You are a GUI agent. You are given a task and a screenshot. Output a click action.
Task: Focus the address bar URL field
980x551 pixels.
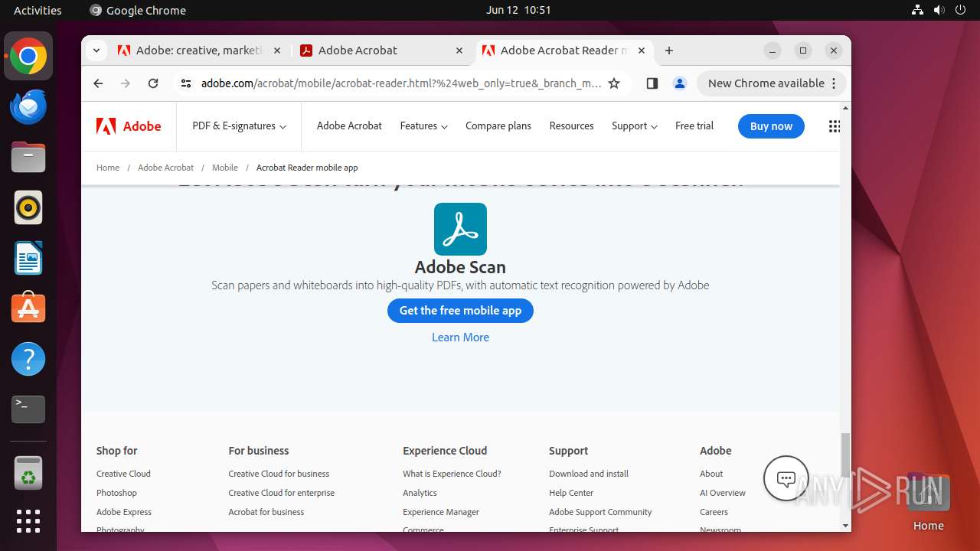pos(401,83)
